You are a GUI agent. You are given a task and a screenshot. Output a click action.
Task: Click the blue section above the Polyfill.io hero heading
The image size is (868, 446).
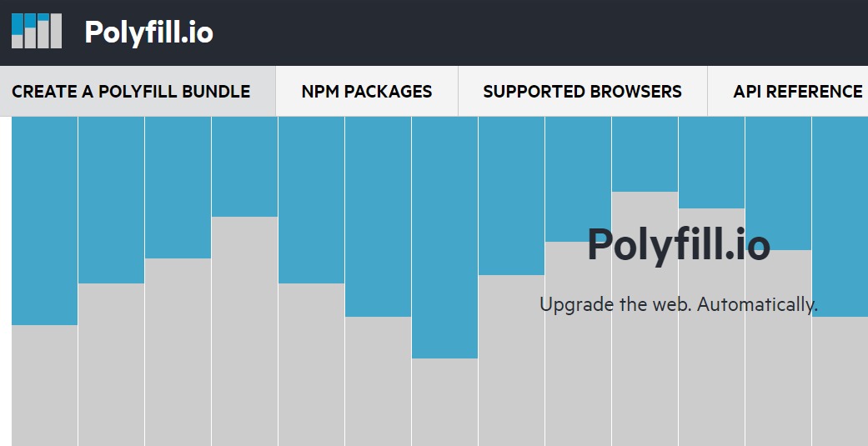point(645,154)
